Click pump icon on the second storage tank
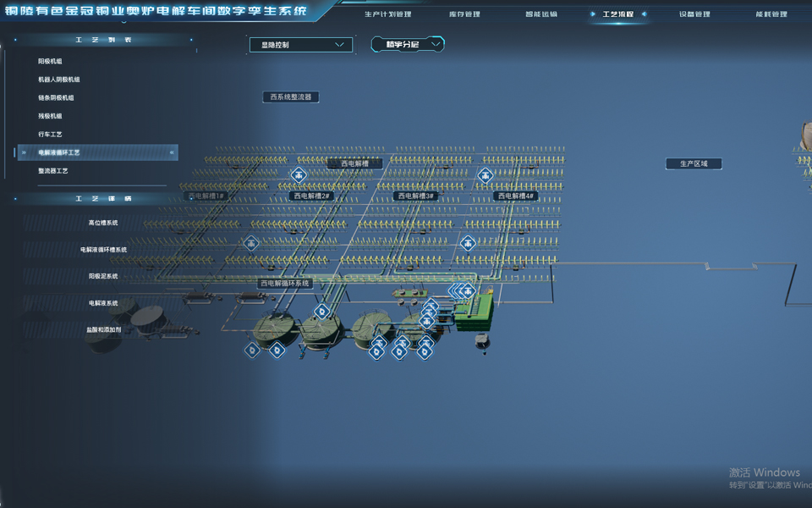812x508 pixels. pos(321,312)
